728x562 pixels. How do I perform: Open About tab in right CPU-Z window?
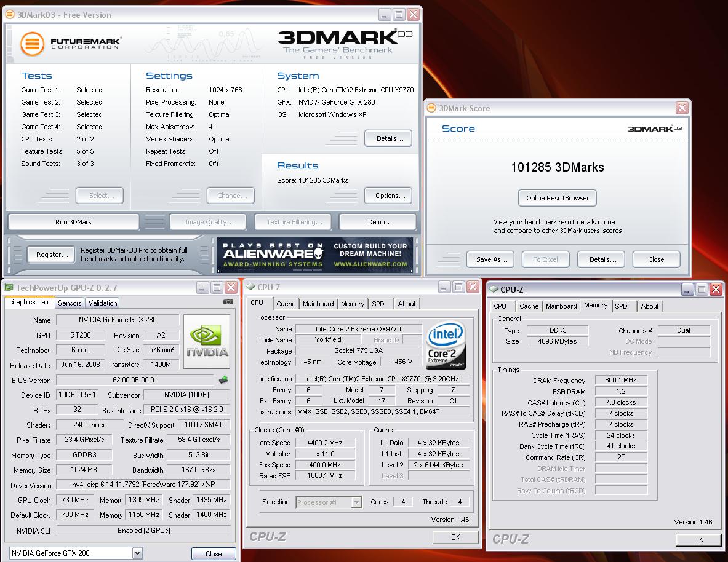pos(649,306)
